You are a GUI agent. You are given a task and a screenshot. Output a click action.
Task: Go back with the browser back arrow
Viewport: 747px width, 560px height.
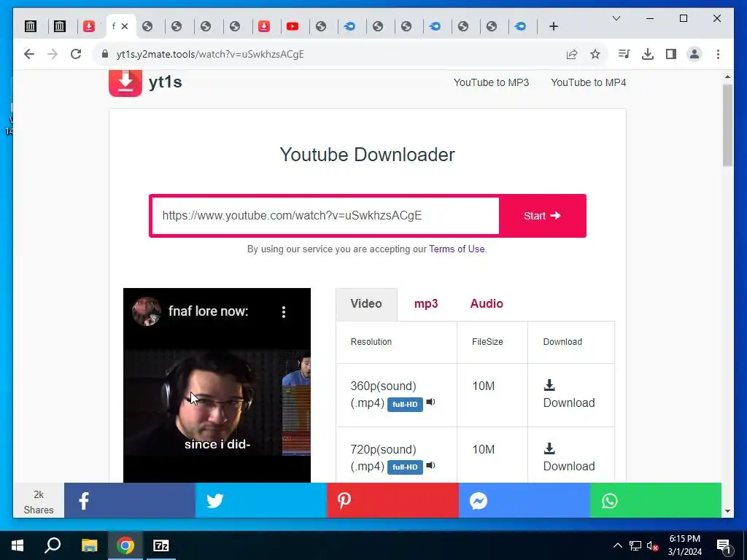pyautogui.click(x=29, y=54)
